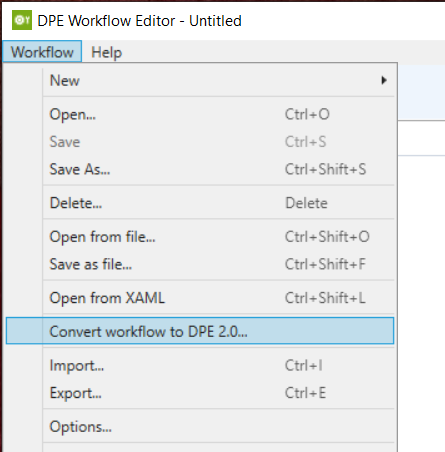Click the Ctrl+Shift+S shortcut label row
Image resolution: width=445 pixels, height=452 pixels.
tap(325, 169)
